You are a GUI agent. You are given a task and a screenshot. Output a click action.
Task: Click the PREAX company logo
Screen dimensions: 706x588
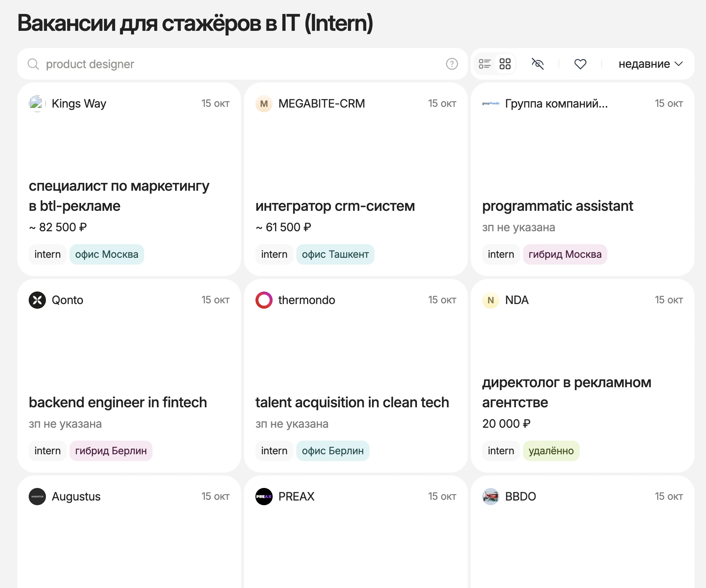tap(264, 497)
